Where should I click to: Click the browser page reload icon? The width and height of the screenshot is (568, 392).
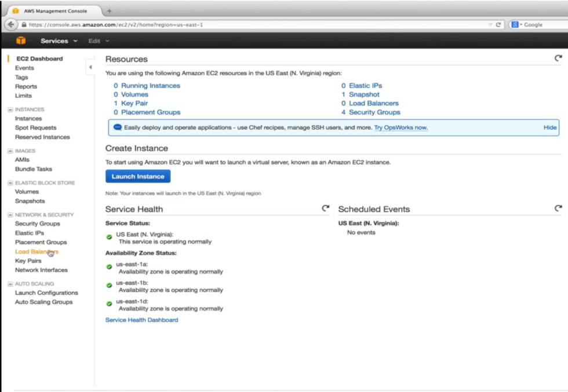498,25
